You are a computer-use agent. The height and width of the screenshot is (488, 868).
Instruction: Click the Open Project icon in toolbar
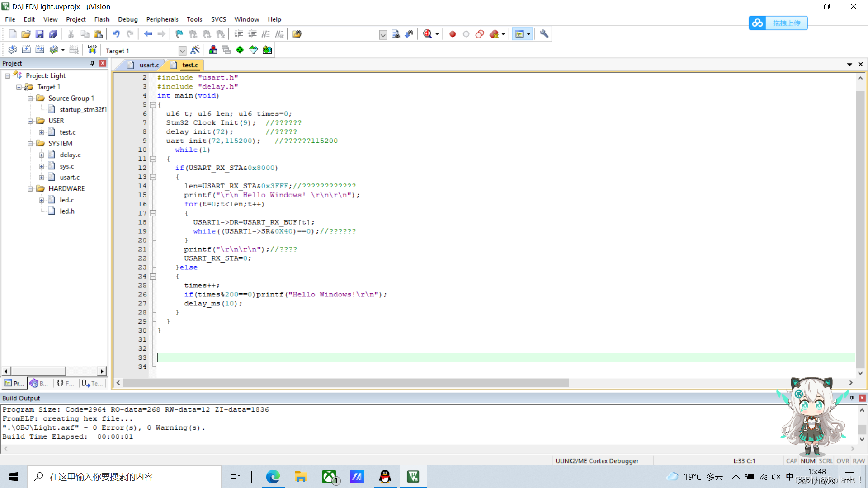(25, 34)
